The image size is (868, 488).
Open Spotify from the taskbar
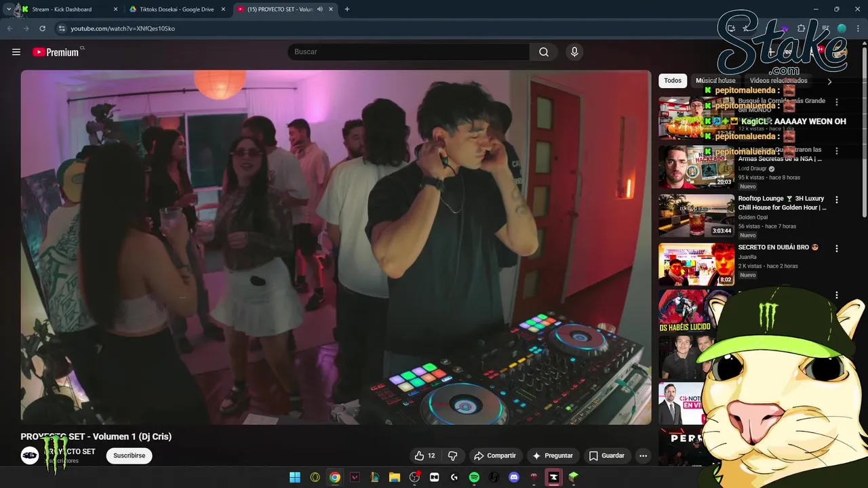tap(474, 477)
